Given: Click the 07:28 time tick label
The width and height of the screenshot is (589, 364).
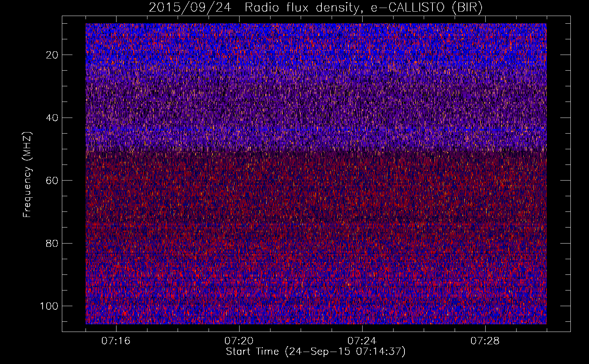Looking at the screenshot, I should tap(485, 341).
